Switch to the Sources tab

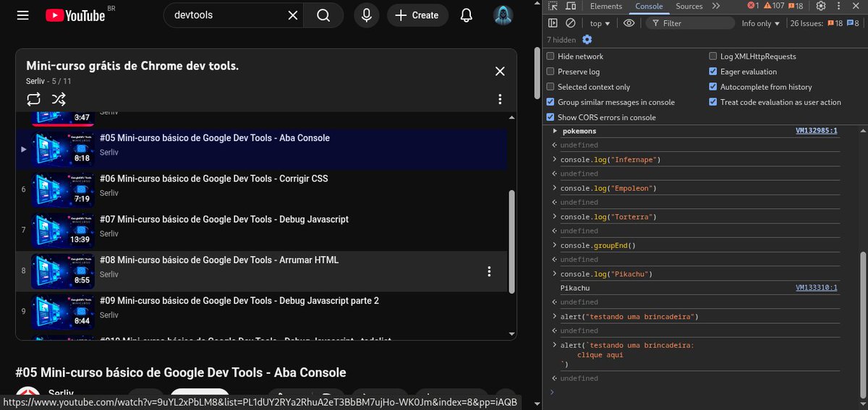pyautogui.click(x=689, y=6)
